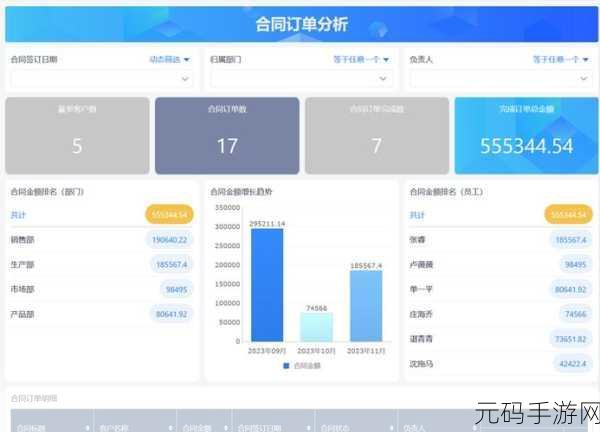This screenshot has height=432, width=600.
Task: Click the 2023年10月 bar in the chart
Action: tap(316, 327)
